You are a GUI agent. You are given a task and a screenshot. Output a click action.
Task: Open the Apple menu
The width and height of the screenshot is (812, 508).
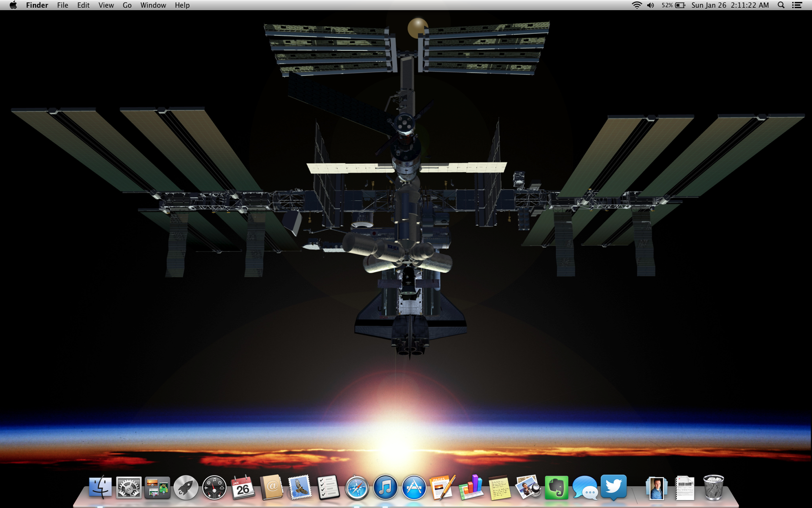[x=13, y=5]
